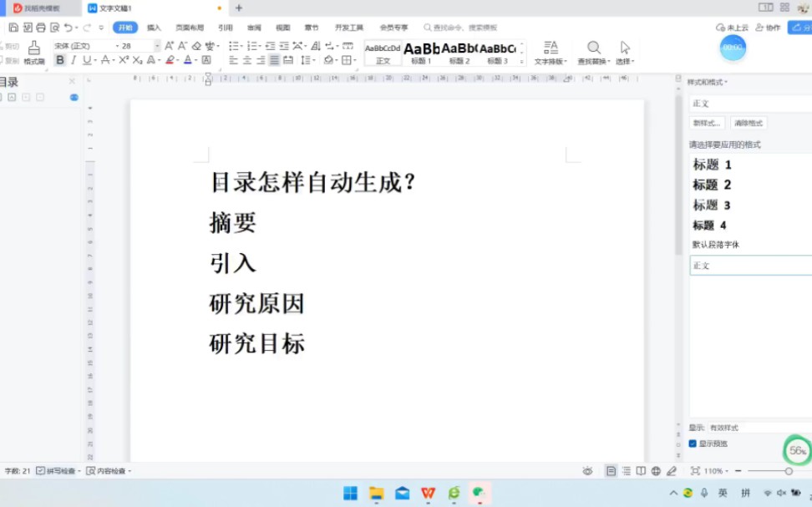
Task: Apply superscript formatting with the X² icon
Action: (x=122, y=60)
